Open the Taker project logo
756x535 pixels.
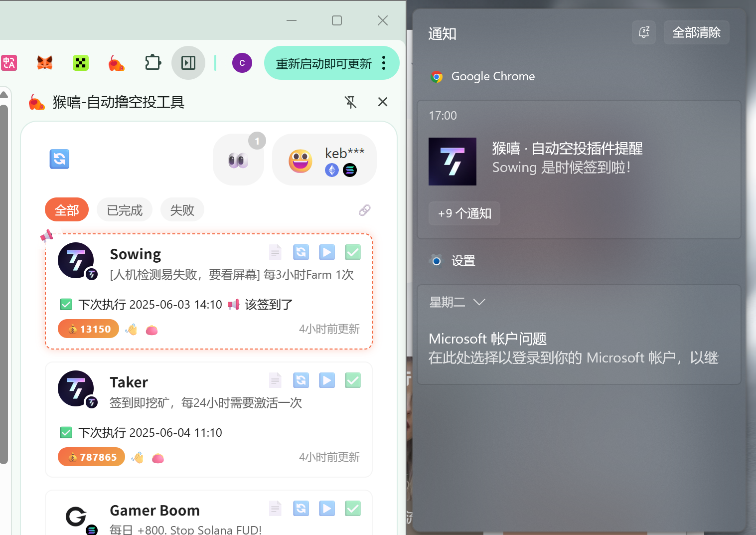tap(76, 388)
